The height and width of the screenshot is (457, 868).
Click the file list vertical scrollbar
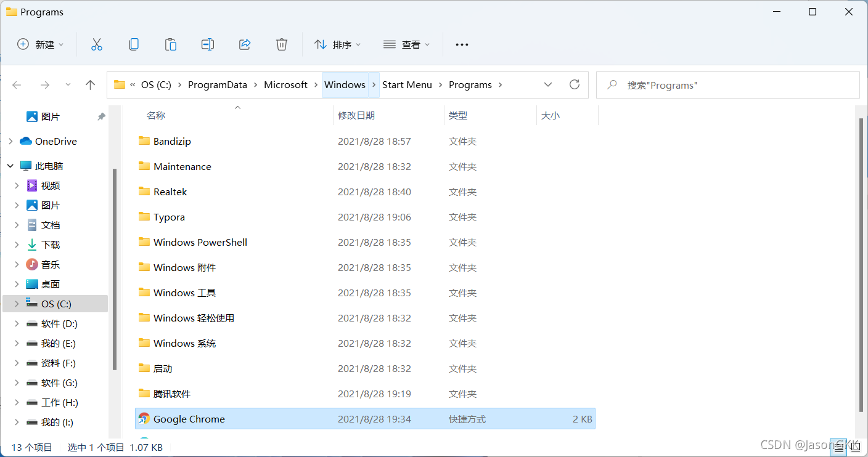click(862, 265)
